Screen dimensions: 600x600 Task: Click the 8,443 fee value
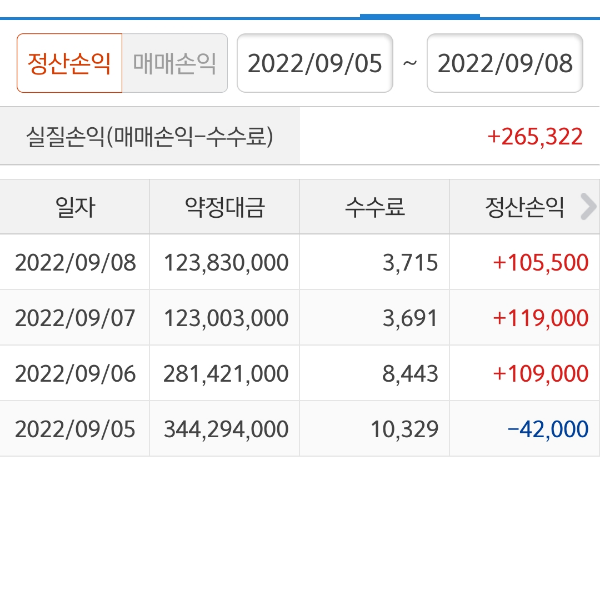click(413, 374)
